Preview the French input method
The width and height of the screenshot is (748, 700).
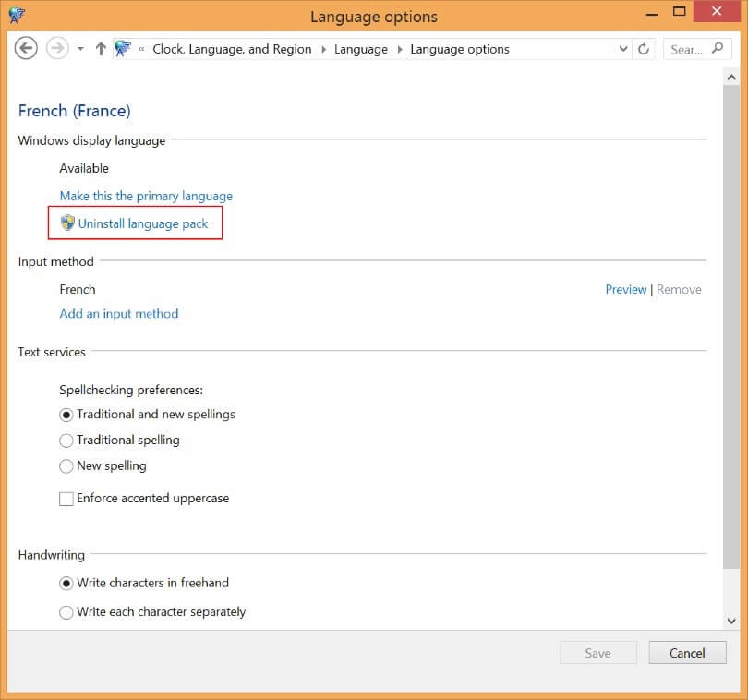coord(625,290)
